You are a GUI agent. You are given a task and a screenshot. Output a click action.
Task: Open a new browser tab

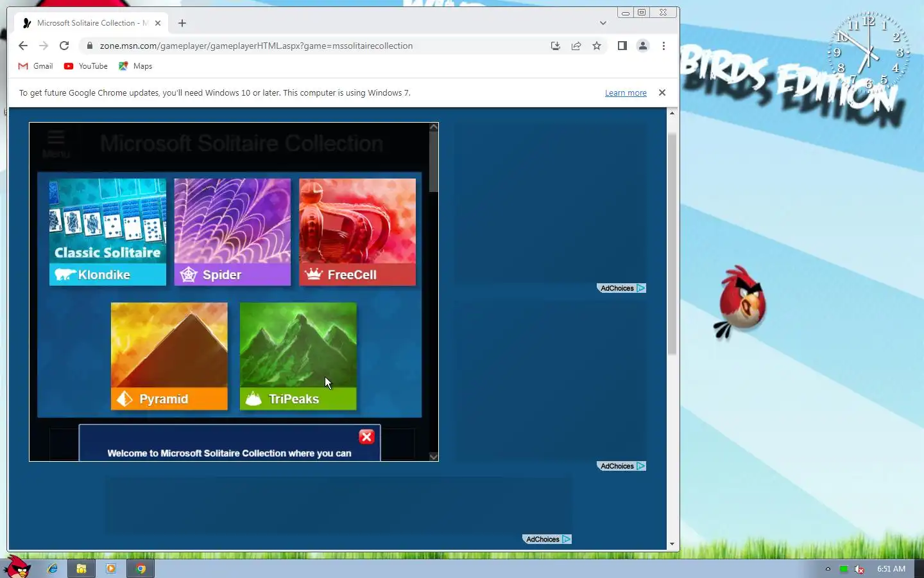coord(182,23)
